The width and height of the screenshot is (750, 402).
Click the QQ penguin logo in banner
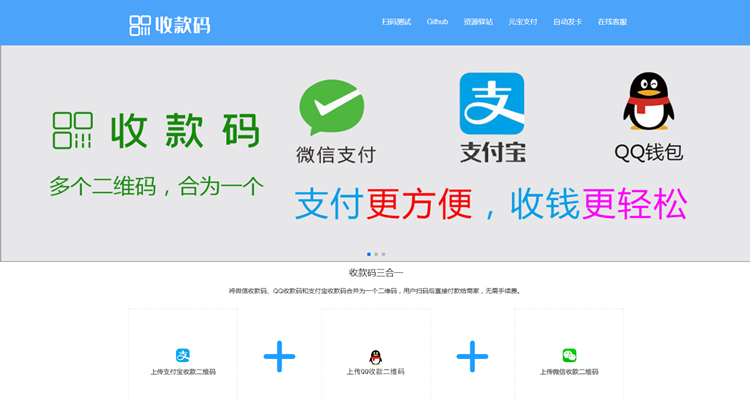[649, 101]
